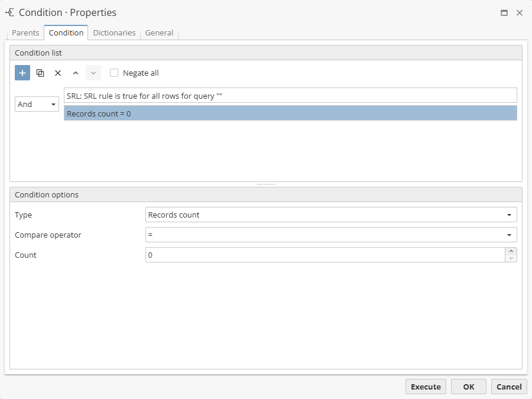Select the SRL rule condition row

[x=290, y=95]
